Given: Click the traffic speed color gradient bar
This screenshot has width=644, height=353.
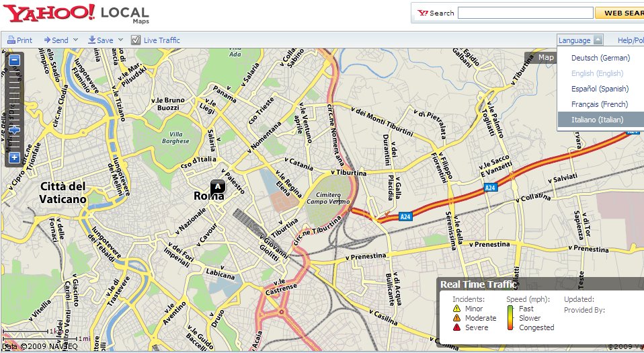Looking at the screenshot, I should [510, 317].
